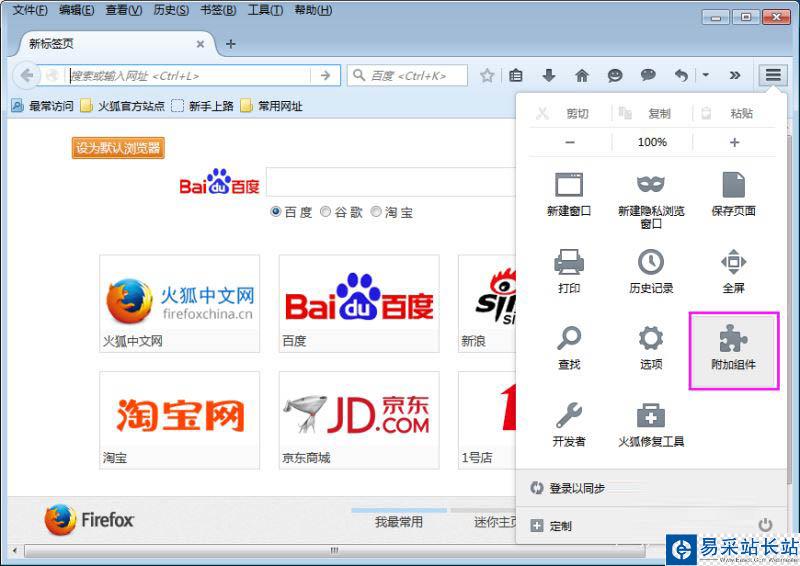Open the bookmarks list icon
Screen dimensions: 800x566
(x=516, y=76)
